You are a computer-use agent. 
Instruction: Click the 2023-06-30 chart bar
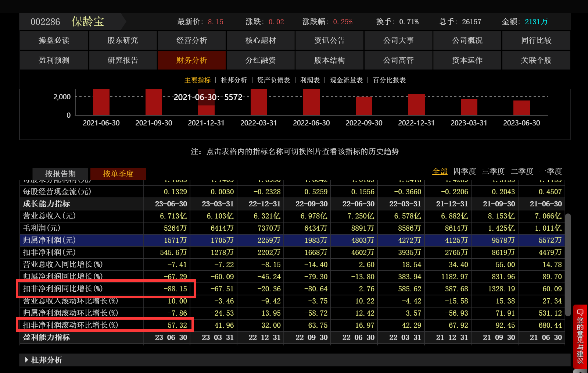click(x=521, y=108)
